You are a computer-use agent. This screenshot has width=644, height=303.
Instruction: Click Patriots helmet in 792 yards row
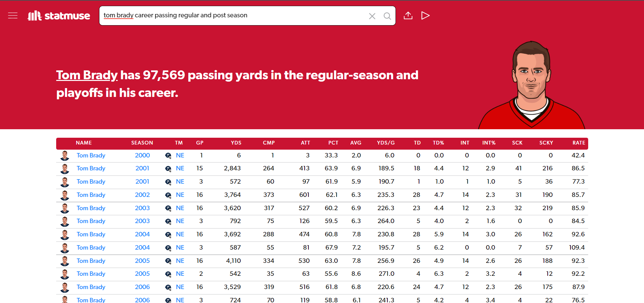tap(168, 221)
